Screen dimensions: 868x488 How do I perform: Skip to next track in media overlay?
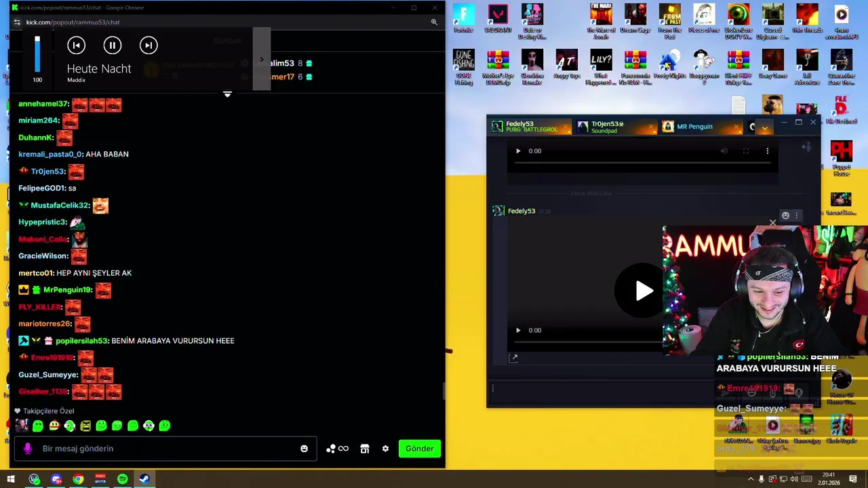point(149,45)
